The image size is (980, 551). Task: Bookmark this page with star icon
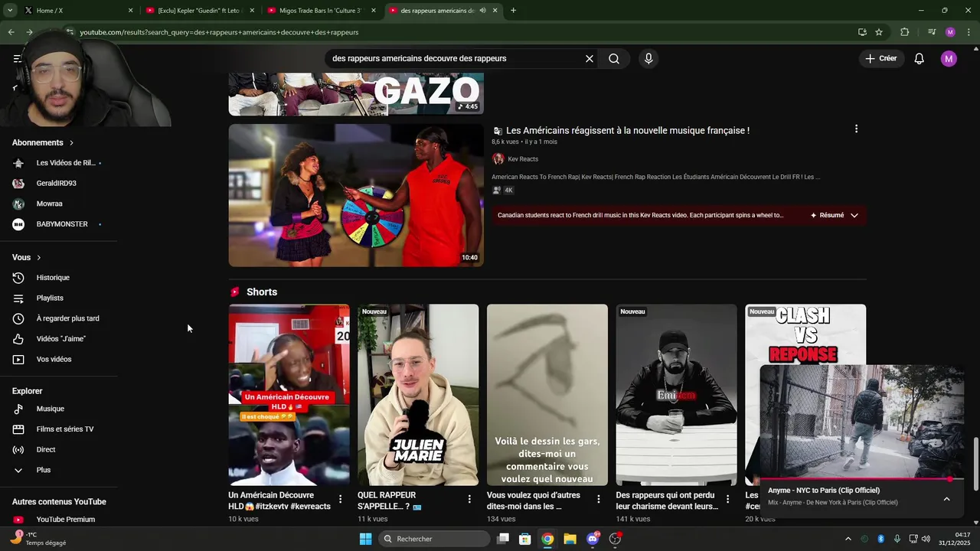[879, 32]
